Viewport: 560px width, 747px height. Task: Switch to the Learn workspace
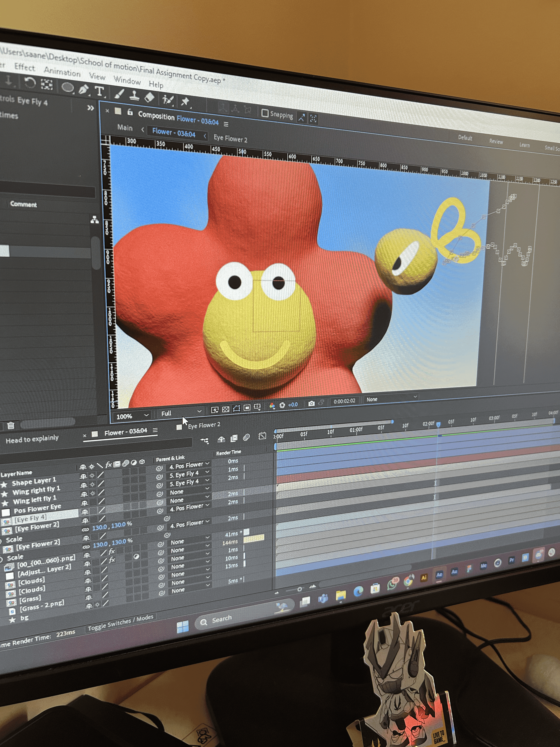click(x=524, y=145)
